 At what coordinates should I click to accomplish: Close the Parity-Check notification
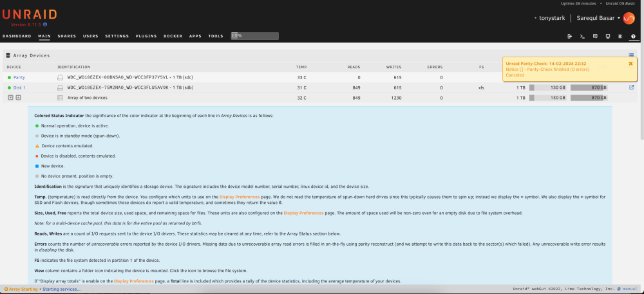(x=630, y=64)
